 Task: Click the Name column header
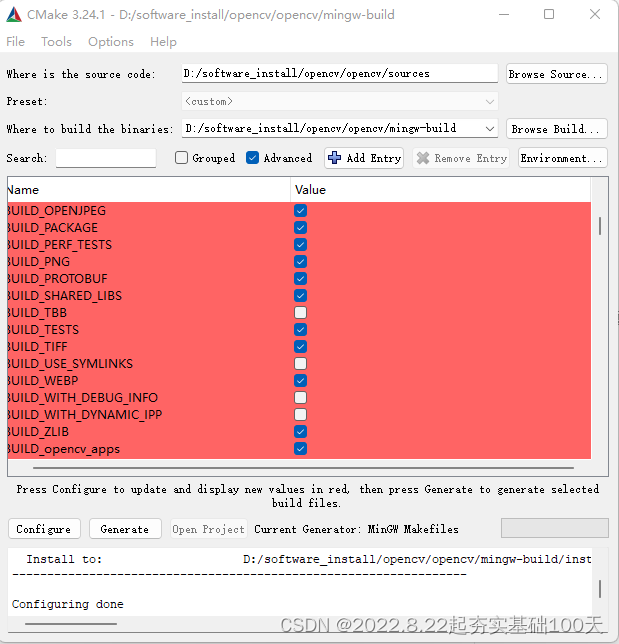149,190
